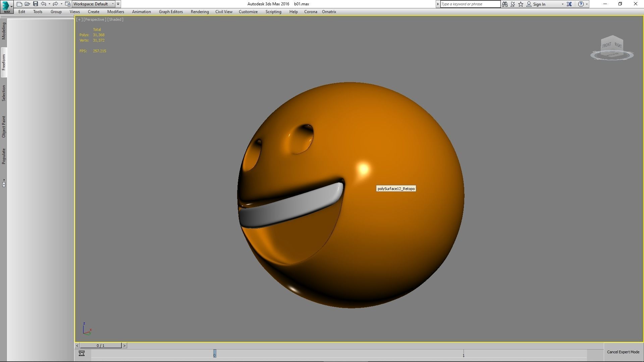Open Subscription Center satellite icon
The width and height of the screenshot is (644, 362).
coord(513,4)
